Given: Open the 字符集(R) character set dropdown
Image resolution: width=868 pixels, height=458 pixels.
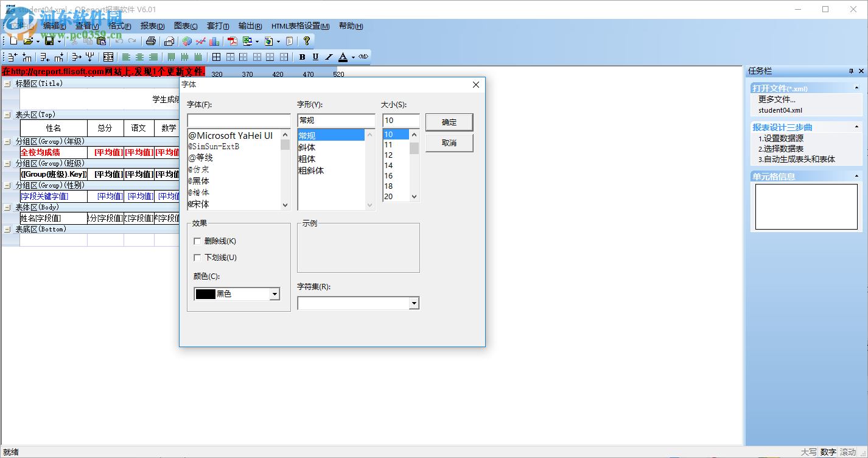Looking at the screenshot, I should coord(415,303).
